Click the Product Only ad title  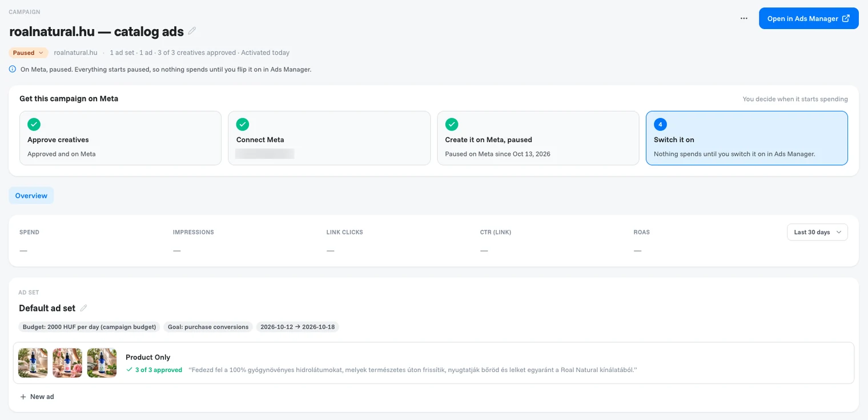[148, 357]
